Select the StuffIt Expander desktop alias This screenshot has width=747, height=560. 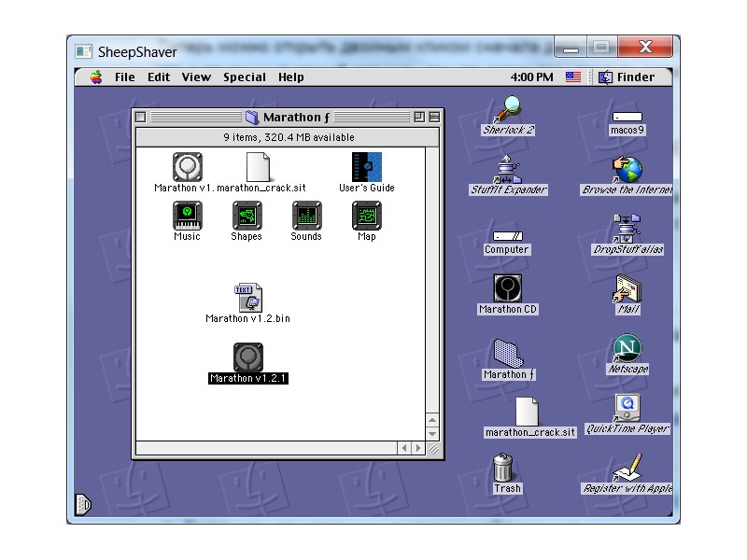tap(507, 169)
